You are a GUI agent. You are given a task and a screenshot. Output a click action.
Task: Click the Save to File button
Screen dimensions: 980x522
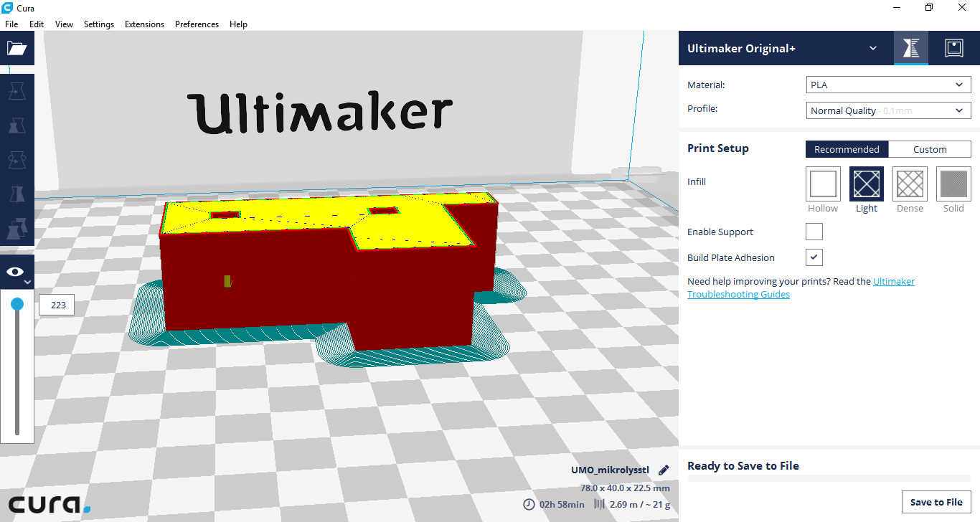(x=936, y=502)
